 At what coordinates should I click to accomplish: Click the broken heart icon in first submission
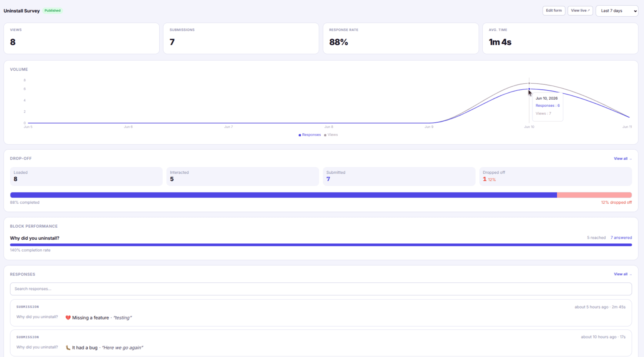[68, 318]
